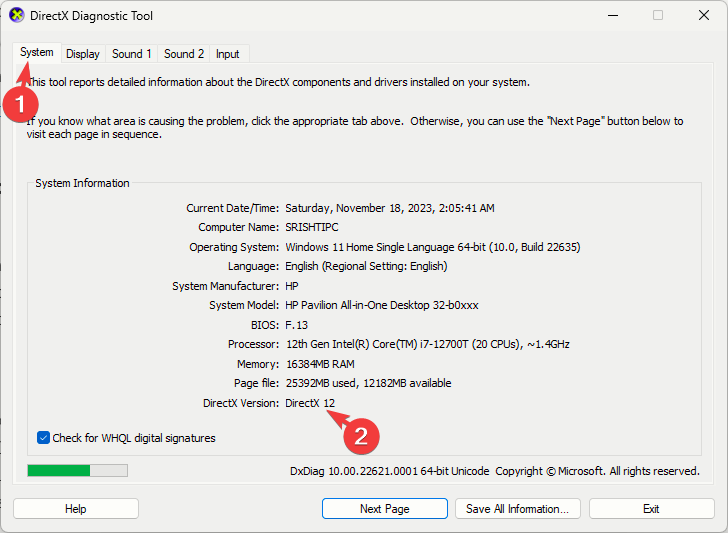The width and height of the screenshot is (728, 533).
Task: Click the red number 1 annotation marker
Action: point(20,104)
